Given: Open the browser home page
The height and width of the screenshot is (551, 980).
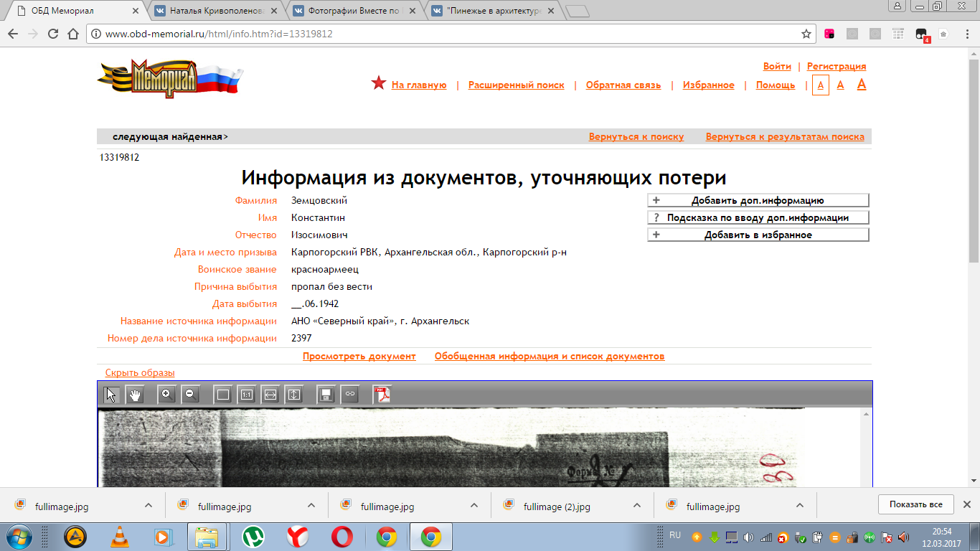Looking at the screenshot, I should 72,34.
